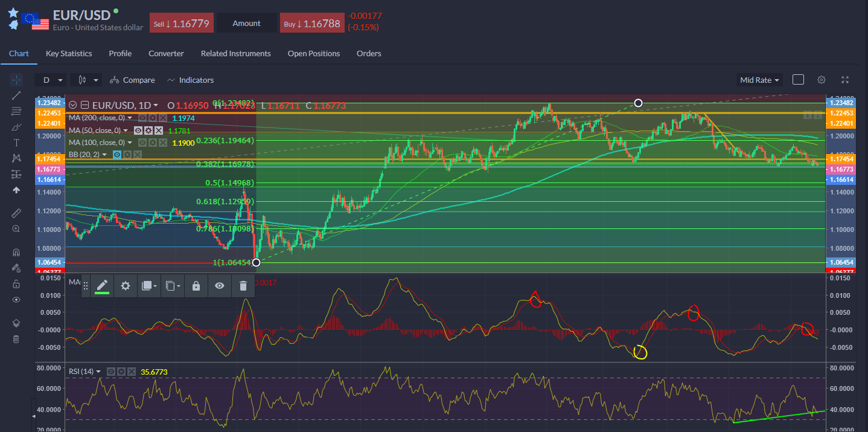Click the Buy 1.16788 button
The height and width of the screenshot is (432, 868).
[x=312, y=24]
